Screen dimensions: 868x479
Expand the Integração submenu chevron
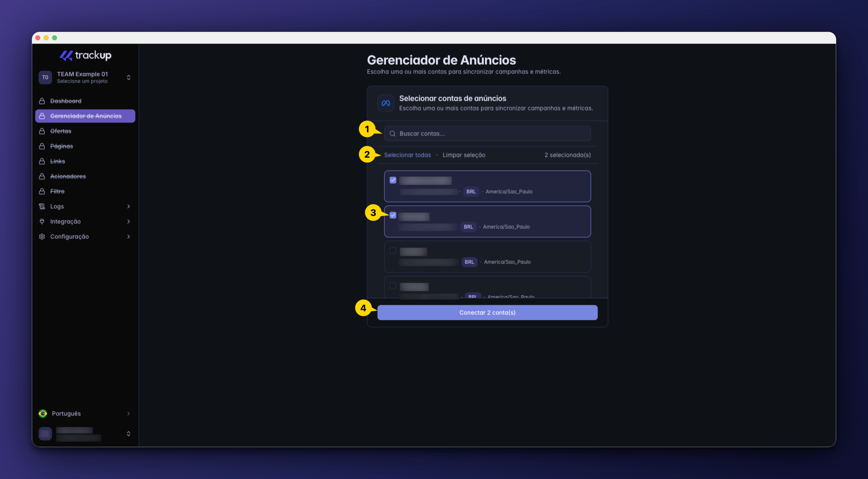click(128, 221)
